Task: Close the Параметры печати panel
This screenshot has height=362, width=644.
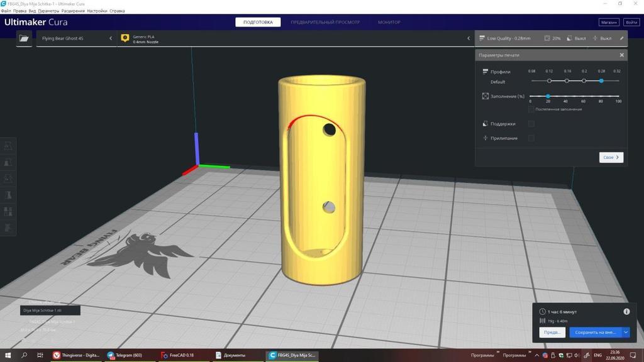Action: coord(622,55)
